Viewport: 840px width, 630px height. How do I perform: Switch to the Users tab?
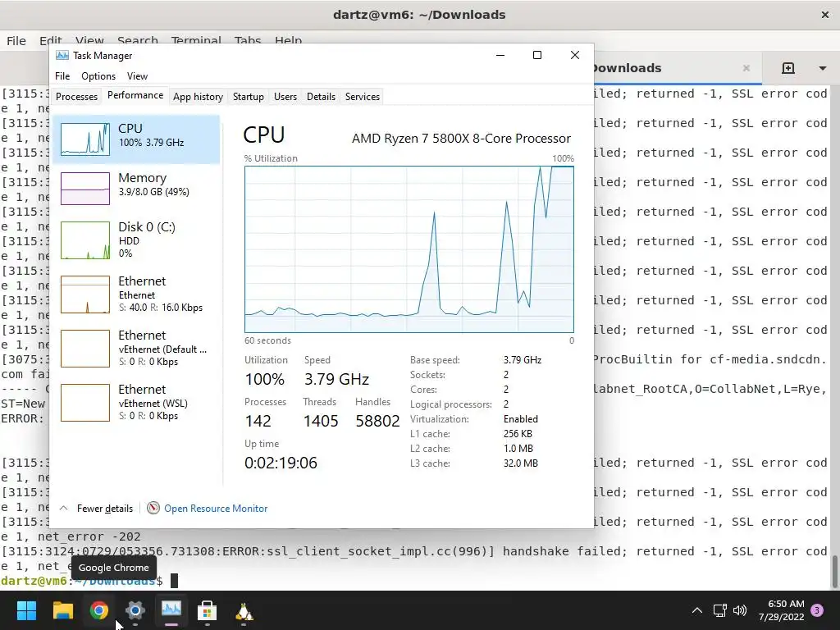[x=285, y=97]
